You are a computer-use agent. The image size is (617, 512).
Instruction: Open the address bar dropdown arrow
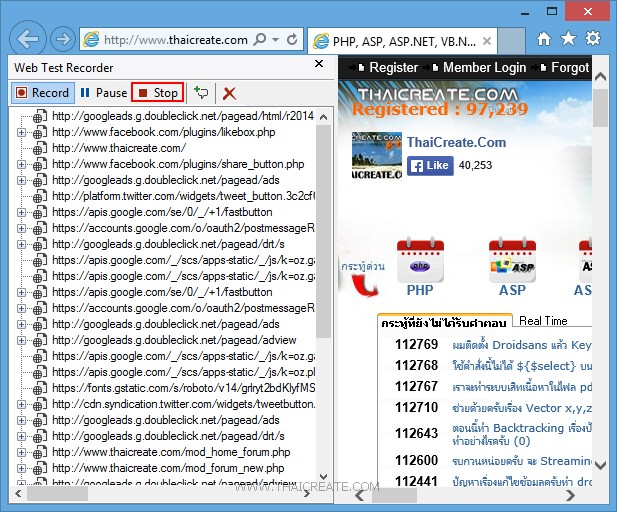(275, 39)
